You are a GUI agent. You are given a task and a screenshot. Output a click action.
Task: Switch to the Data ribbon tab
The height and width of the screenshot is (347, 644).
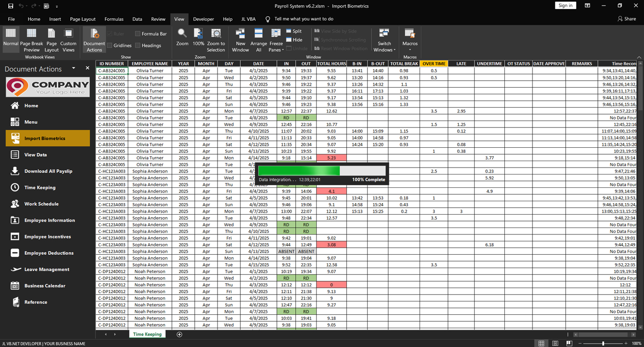tap(137, 19)
